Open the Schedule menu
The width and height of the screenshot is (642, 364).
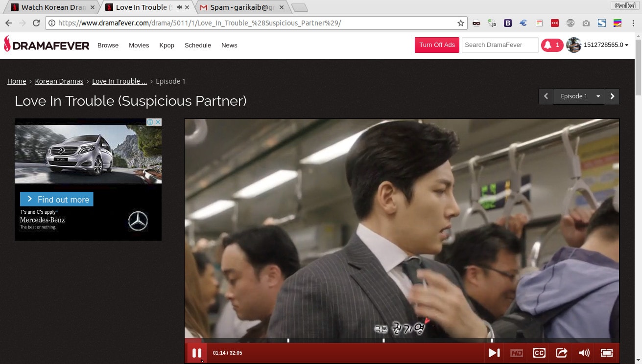pos(198,45)
